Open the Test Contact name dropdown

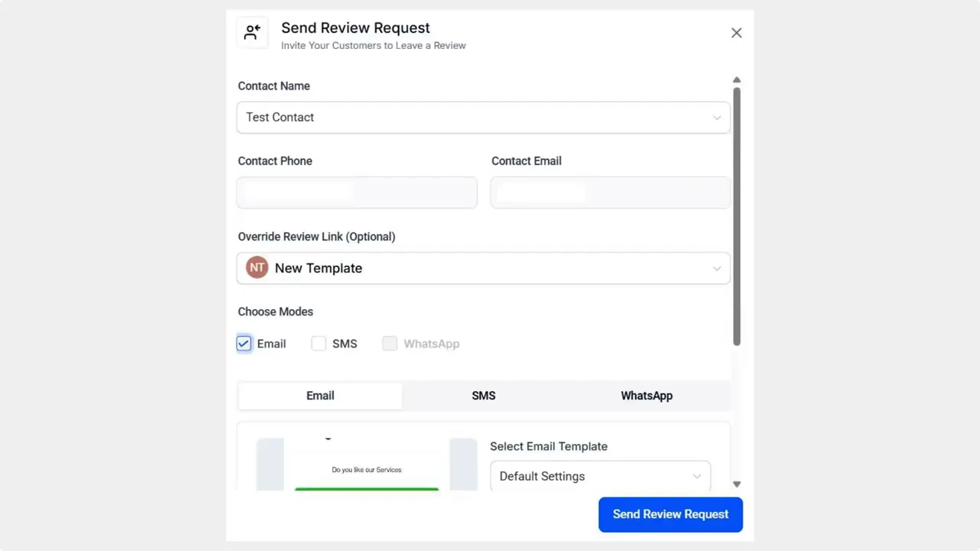coord(483,117)
